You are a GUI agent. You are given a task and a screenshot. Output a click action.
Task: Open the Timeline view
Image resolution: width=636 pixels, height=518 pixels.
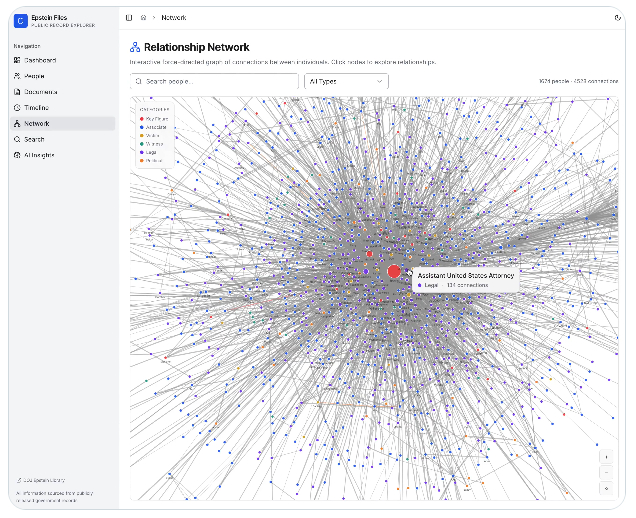click(36, 108)
